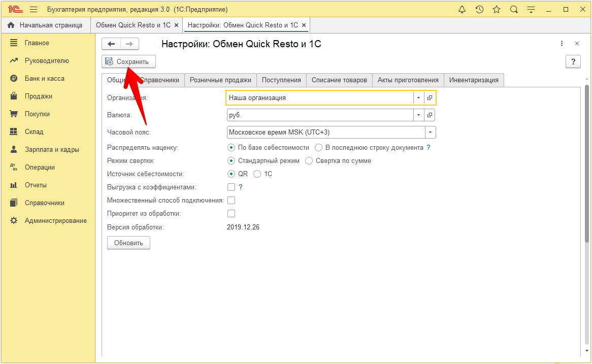Open the notifications bell
592x364 pixels.
point(462,10)
